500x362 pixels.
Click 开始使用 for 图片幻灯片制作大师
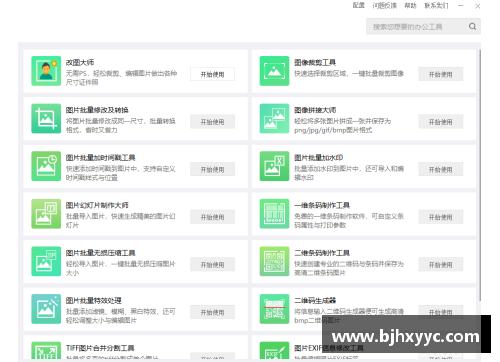(x=212, y=217)
